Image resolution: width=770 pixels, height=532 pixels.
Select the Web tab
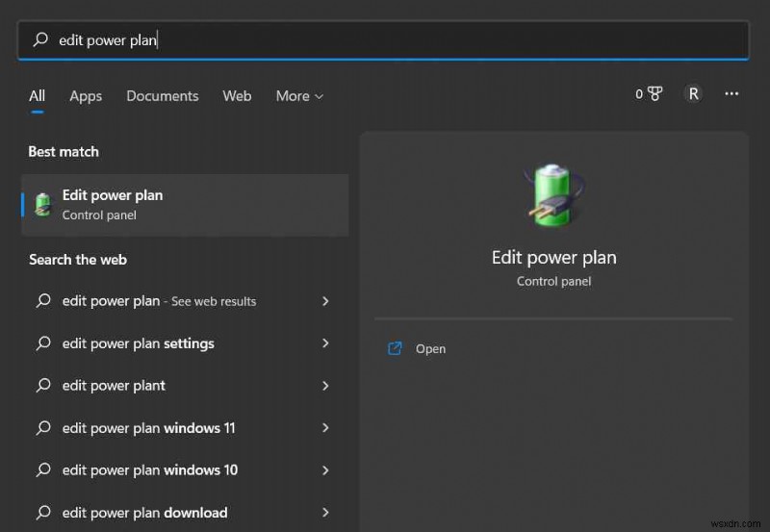click(237, 96)
